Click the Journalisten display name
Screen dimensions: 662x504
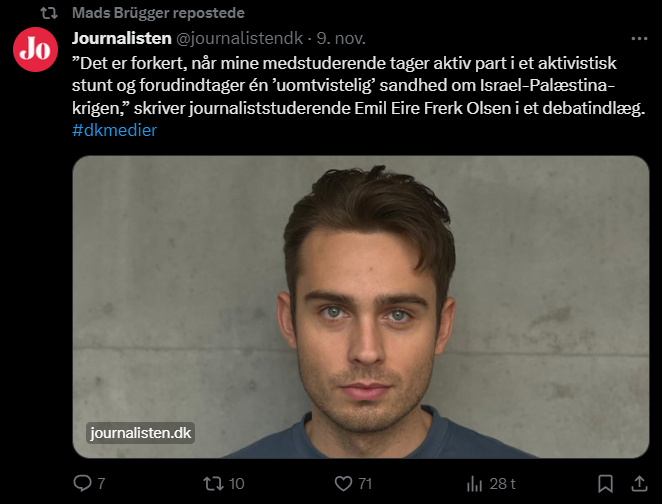click(120, 38)
